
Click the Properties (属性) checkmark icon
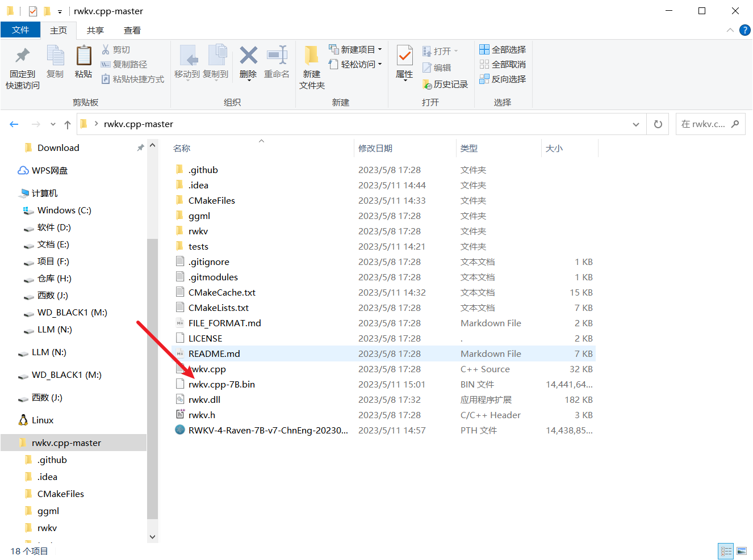click(404, 56)
